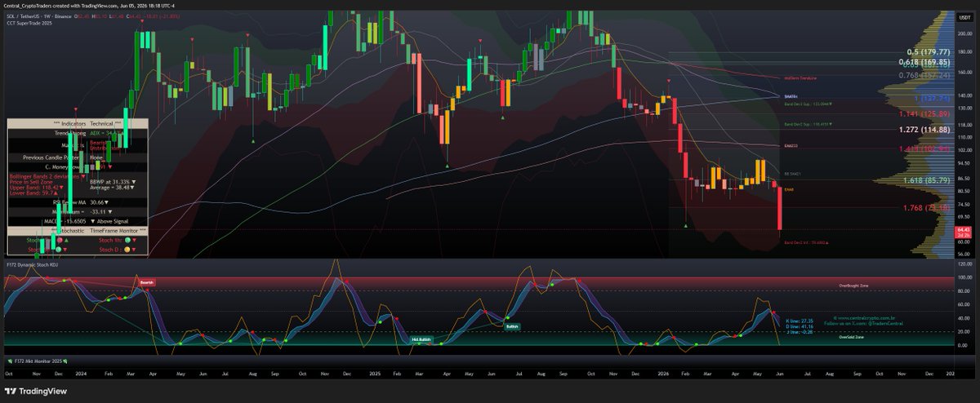Click the Hid.Bullish signal tag
Image resolution: width=980 pixels, height=403 pixels.
click(x=421, y=339)
